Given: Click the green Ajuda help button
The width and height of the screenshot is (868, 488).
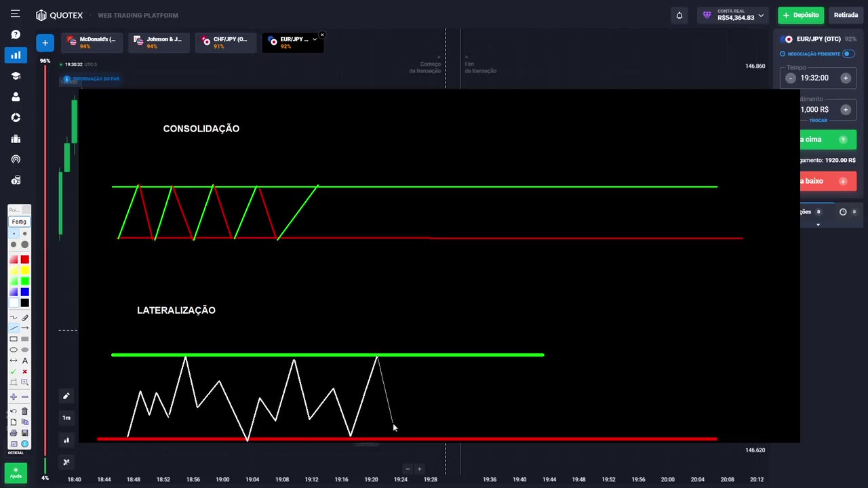Looking at the screenshot, I should (x=16, y=472).
